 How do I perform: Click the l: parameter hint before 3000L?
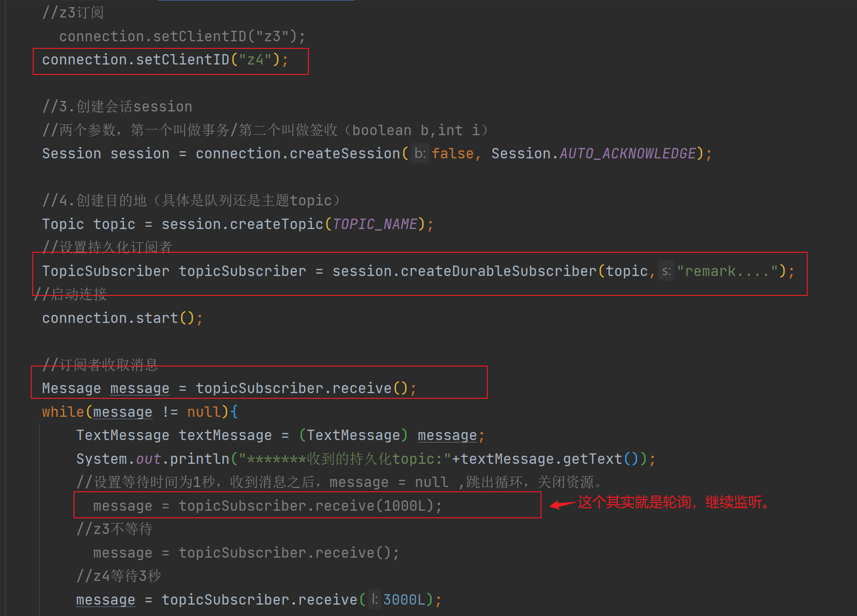click(x=374, y=599)
